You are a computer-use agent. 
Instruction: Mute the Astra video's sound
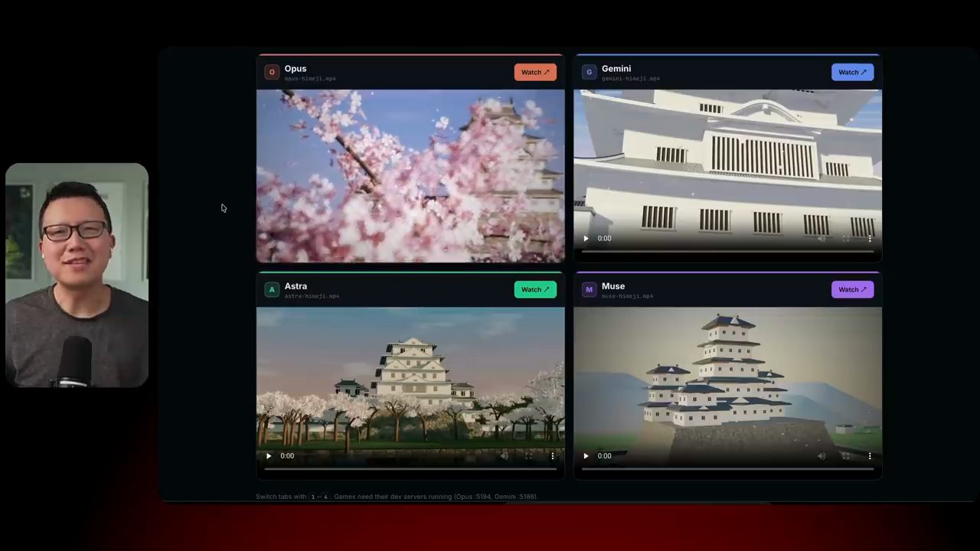point(504,455)
